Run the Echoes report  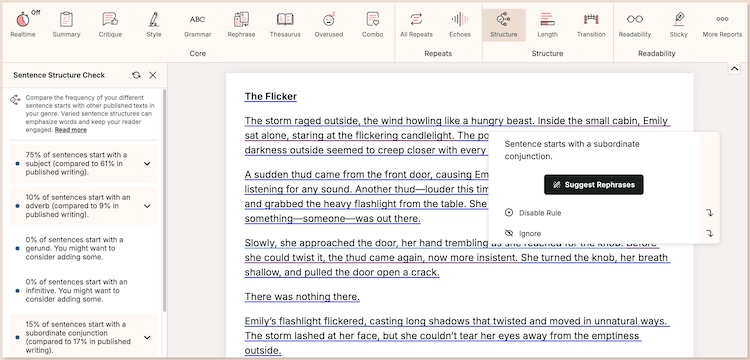(x=460, y=24)
